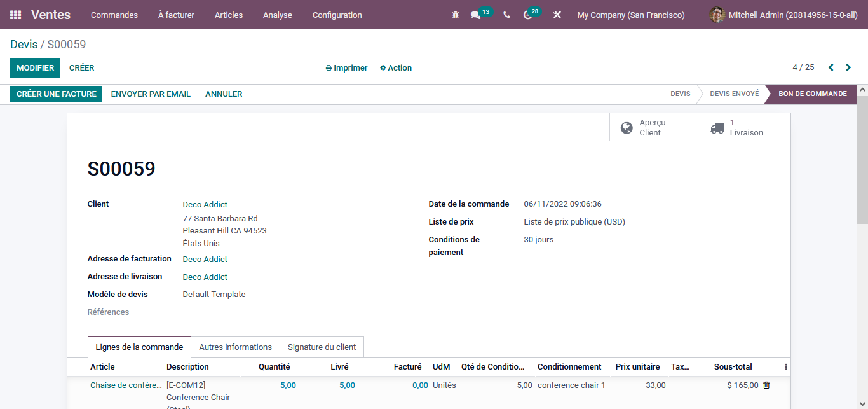Open the Analyse menu
This screenshot has height=409, width=868.
(x=278, y=15)
